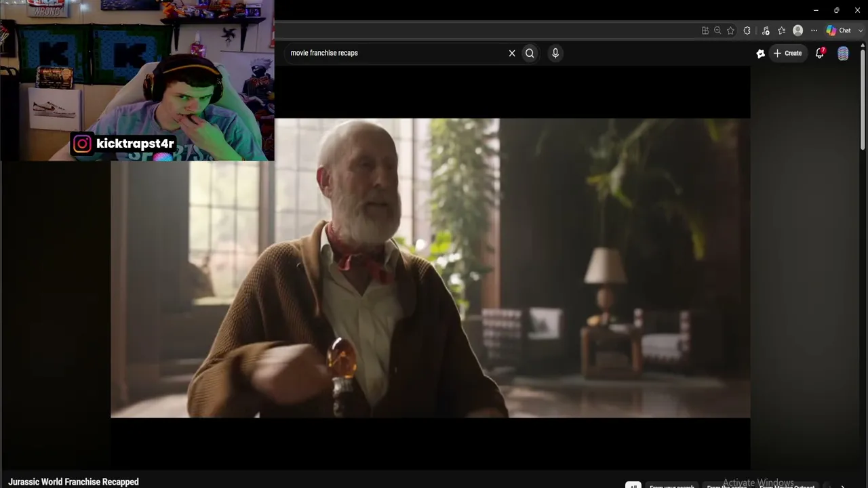Image resolution: width=868 pixels, height=488 pixels.
Task: Open the zoom-out magnifier in address bar
Action: [717, 30]
